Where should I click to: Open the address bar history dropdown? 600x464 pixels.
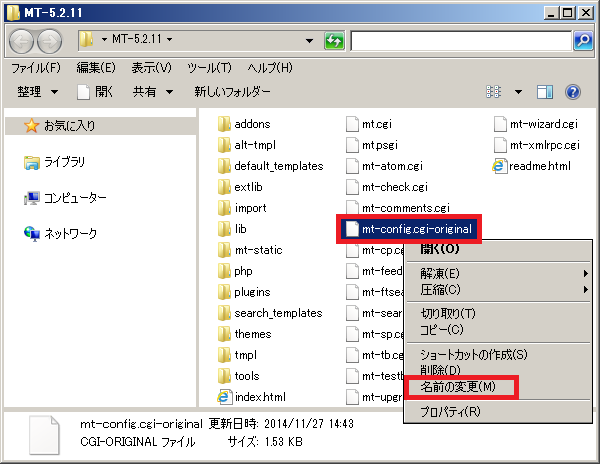309,41
